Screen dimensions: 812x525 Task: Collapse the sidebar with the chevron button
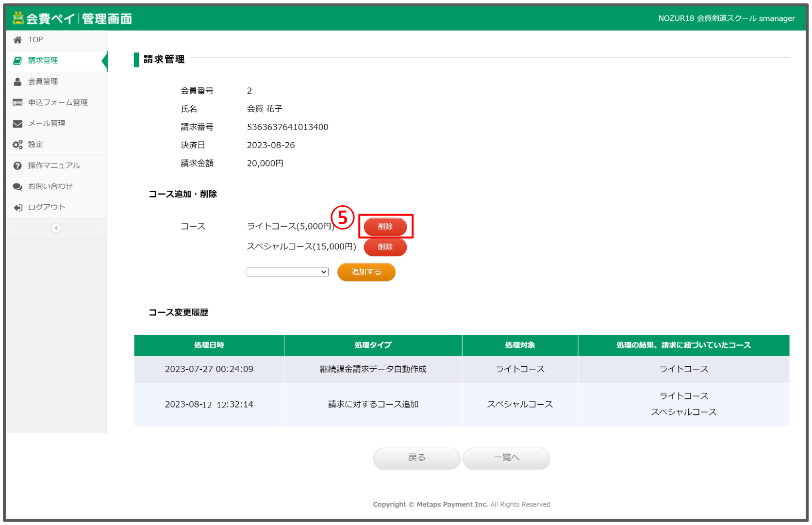(55, 228)
